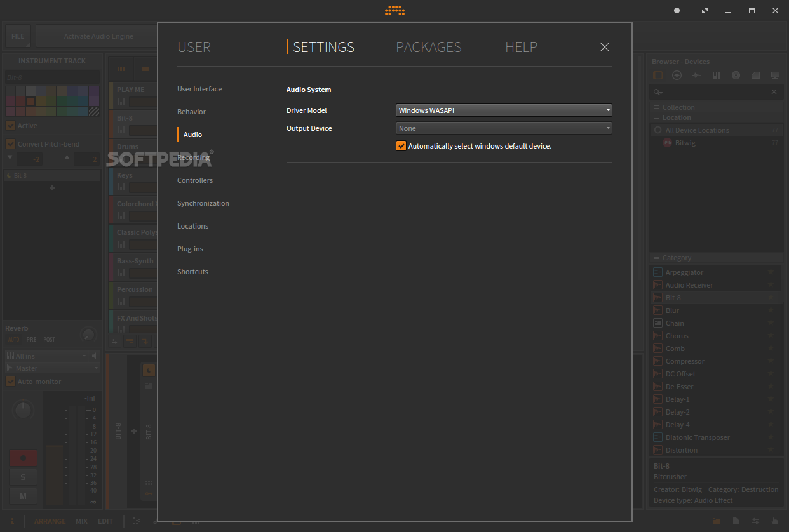The height and width of the screenshot is (532, 789).
Task: Click the Bit-8 device row in inspector
Action: click(x=52, y=175)
